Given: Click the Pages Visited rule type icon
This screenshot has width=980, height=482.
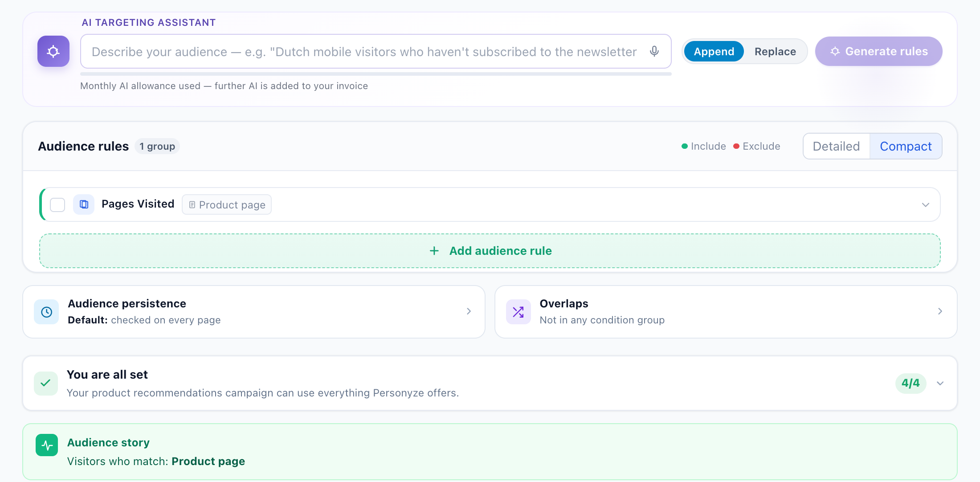Looking at the screenshot, I should 84,204.
